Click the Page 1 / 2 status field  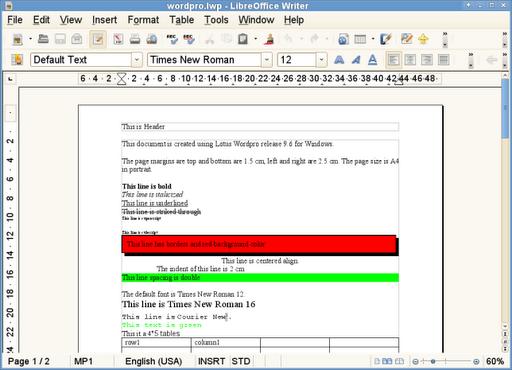pos(29,361)
